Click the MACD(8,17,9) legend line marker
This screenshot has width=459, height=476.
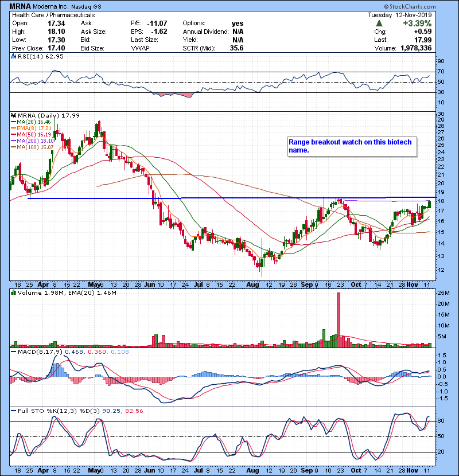point(14,352)
